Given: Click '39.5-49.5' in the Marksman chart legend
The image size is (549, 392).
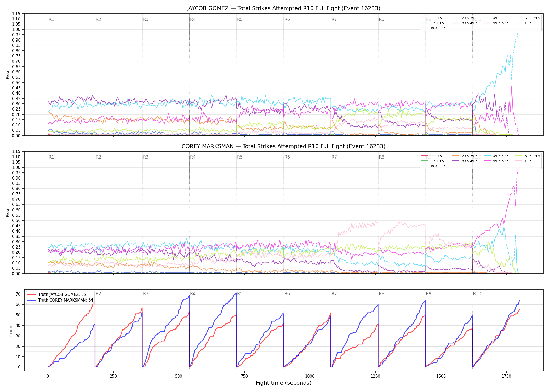Looking at the screenshot, I should coord(470,161).
